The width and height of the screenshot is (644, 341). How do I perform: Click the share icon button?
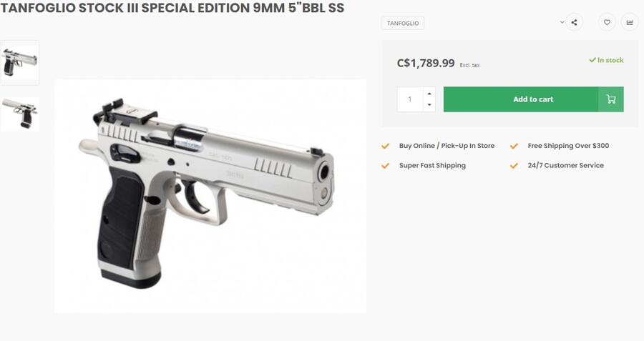pos(574,22)
